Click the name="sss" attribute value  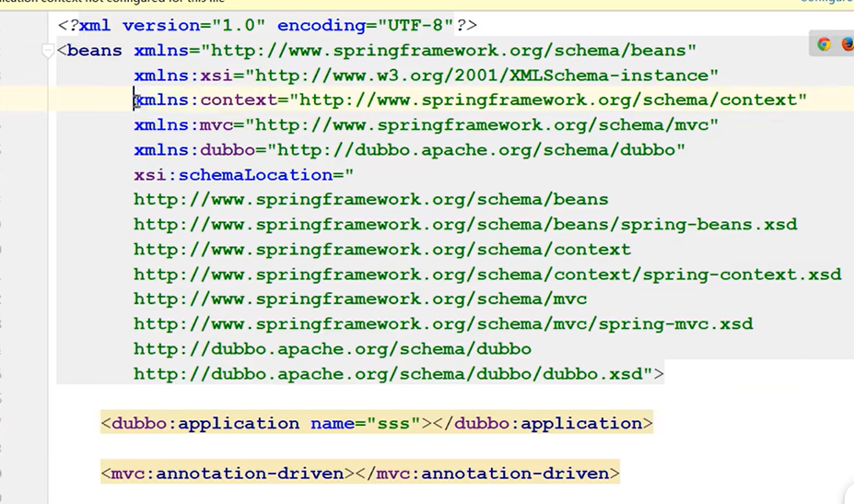coord(393,423)
